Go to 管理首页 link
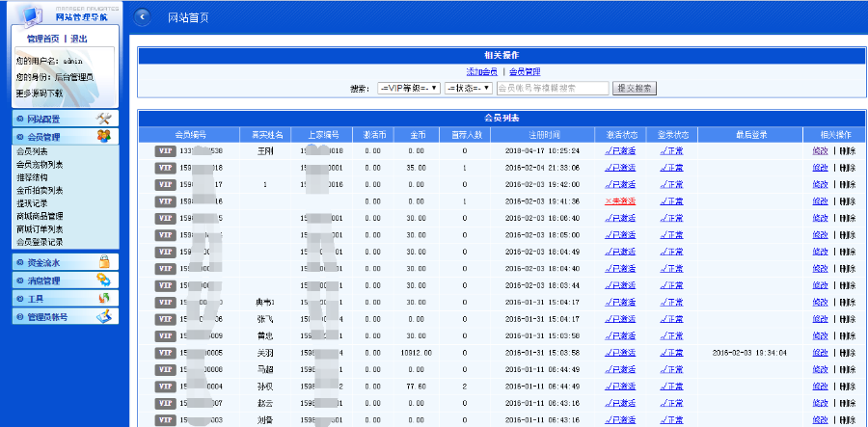This screenshot has height=427, width=868. point(43,39)
